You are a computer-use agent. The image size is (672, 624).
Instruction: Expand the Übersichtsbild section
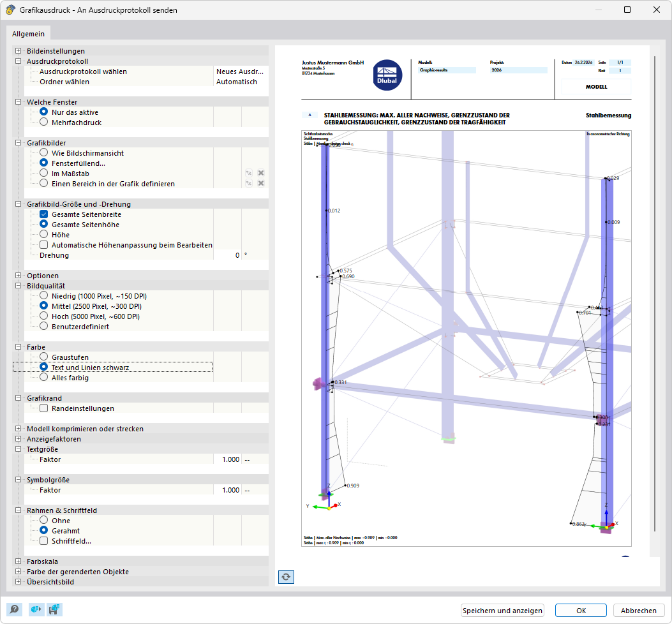click(18, 582)
